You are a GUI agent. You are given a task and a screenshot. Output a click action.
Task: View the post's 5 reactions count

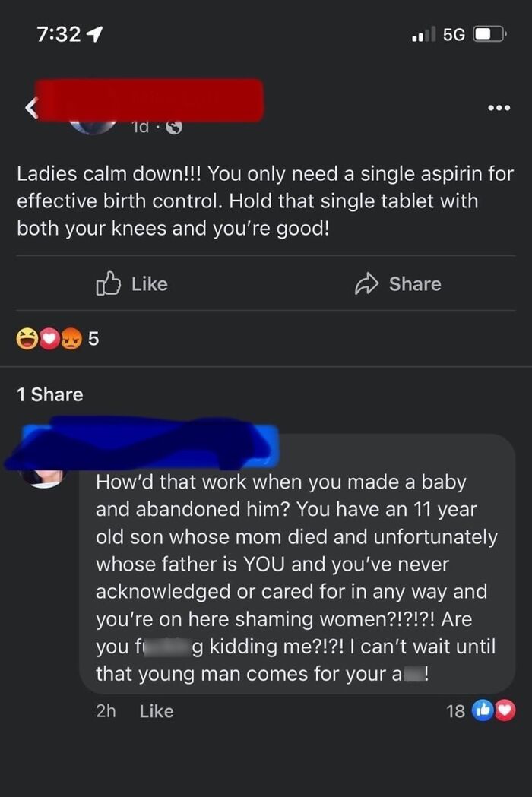[93, 340]
